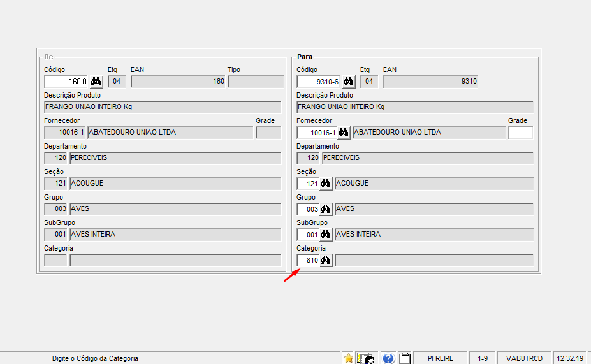Click the Para Etq field showing 04
The image size is (591, 364).
369,82
